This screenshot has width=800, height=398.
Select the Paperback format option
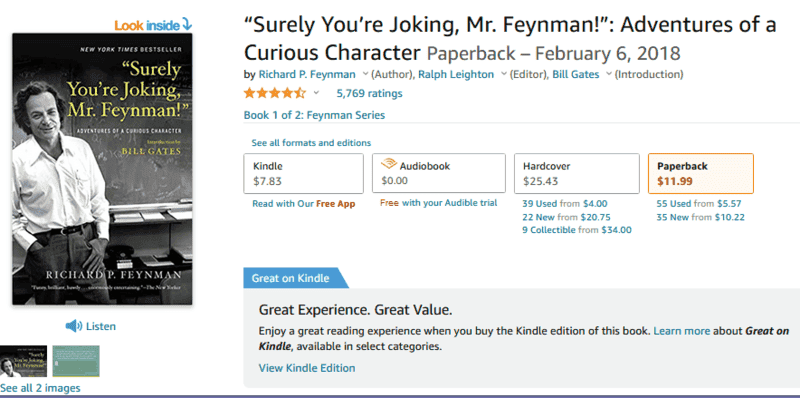[x=701, y=173]
